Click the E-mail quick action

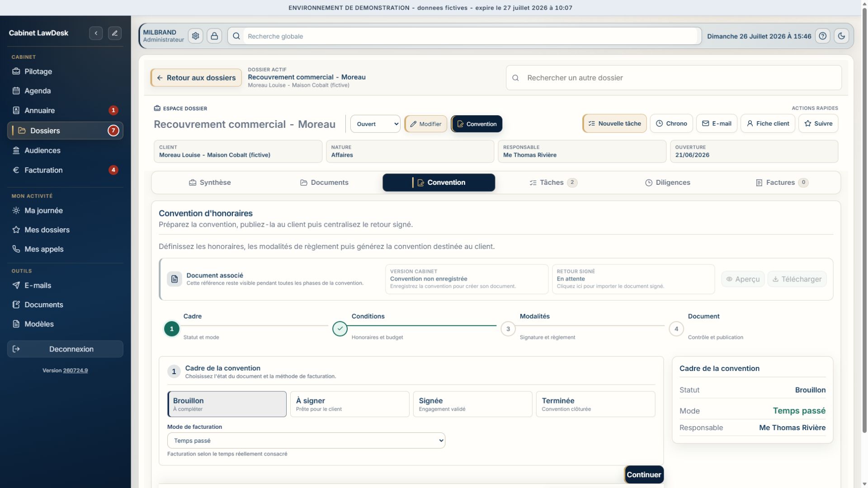717,123
